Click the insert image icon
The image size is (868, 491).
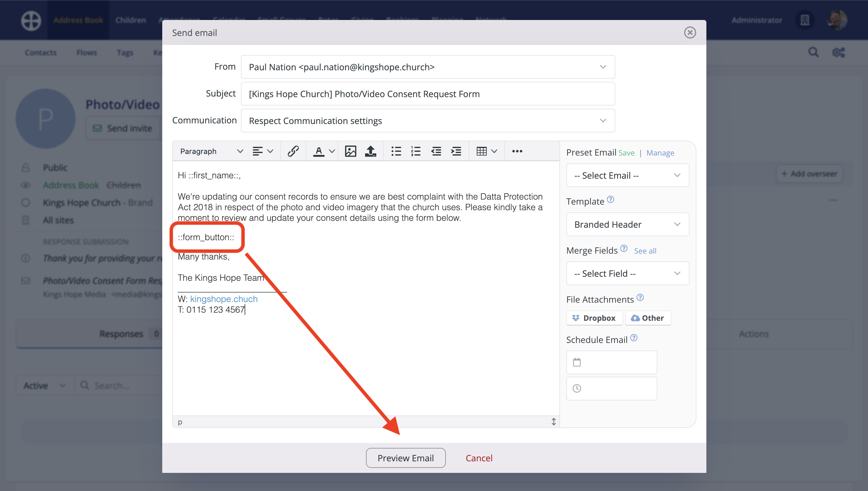350,151
